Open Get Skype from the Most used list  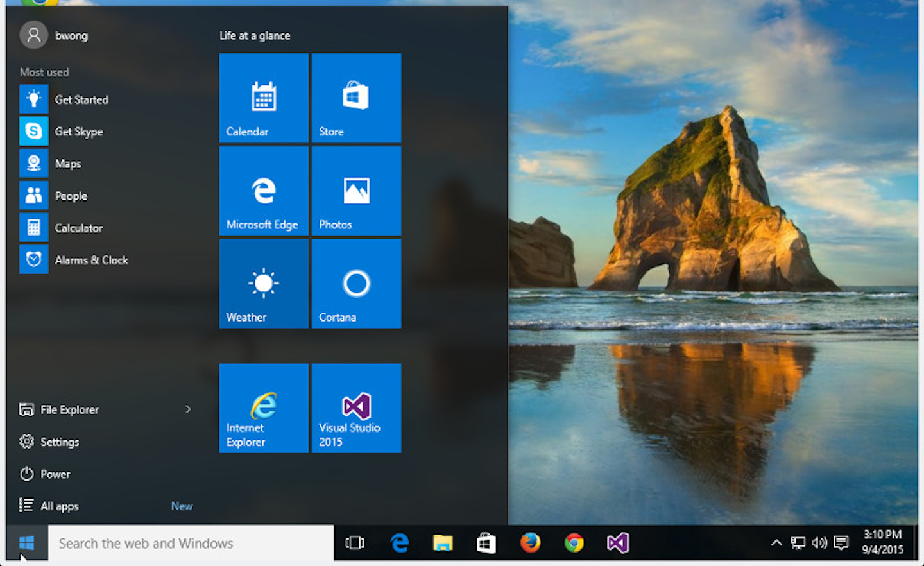coord(106,132)
